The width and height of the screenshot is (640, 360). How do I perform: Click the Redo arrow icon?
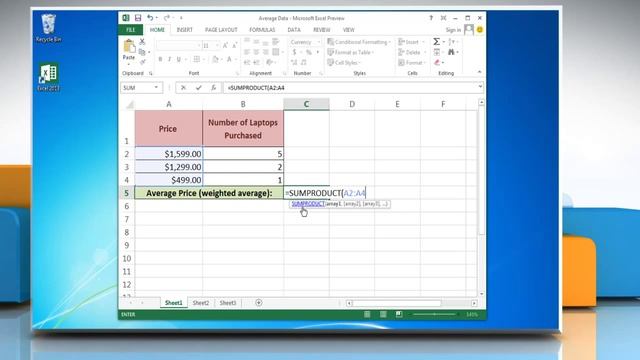point(167,18)
